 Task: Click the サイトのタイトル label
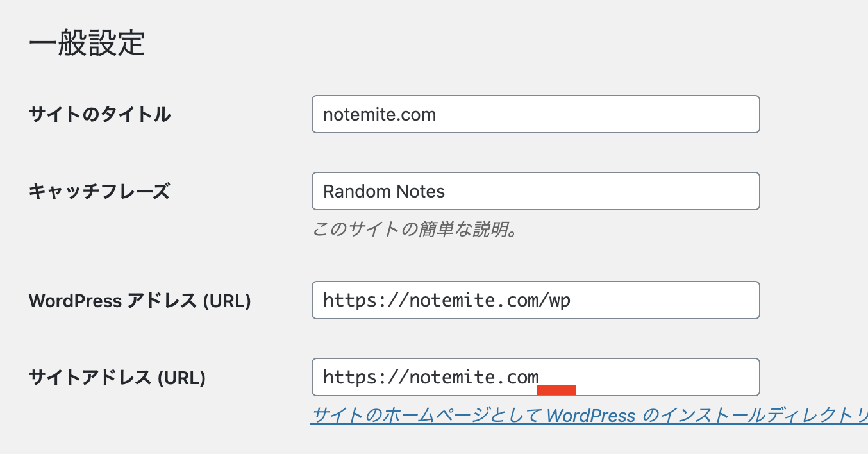[x=100, y=115]
